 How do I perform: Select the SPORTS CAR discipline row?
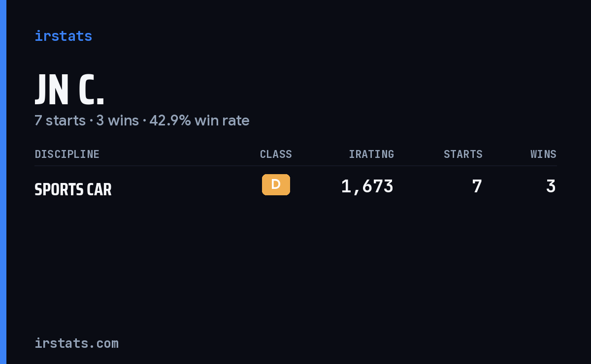pos(295,187)
